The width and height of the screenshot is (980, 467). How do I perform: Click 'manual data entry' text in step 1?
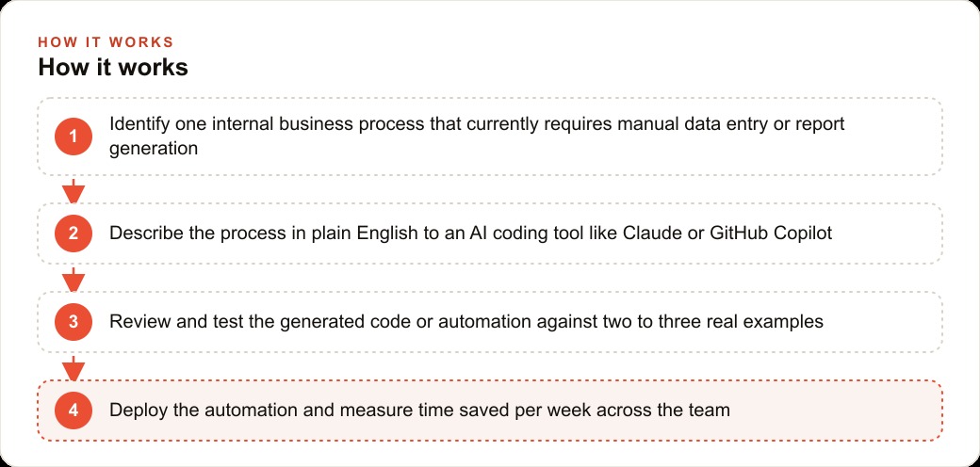point(694,123)
